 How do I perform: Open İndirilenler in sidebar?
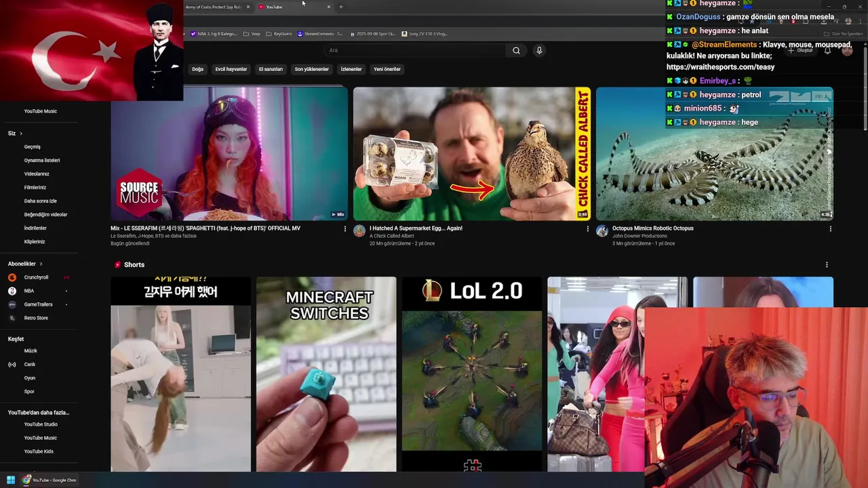[x=35, y=228]
